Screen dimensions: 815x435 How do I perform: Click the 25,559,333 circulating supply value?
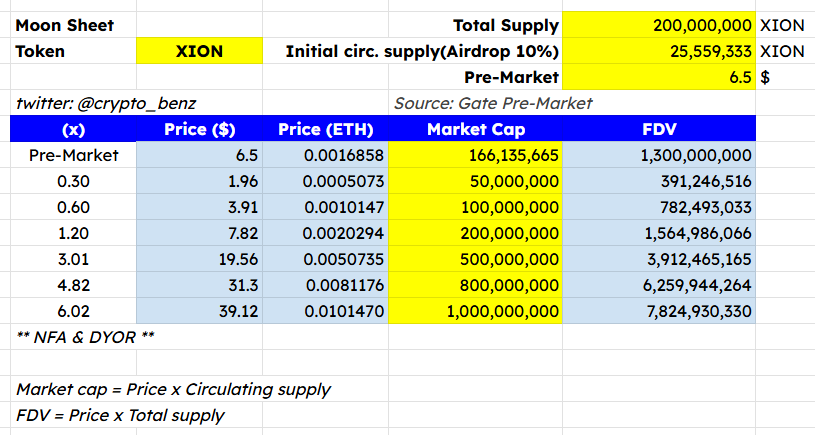click(659, 51)
